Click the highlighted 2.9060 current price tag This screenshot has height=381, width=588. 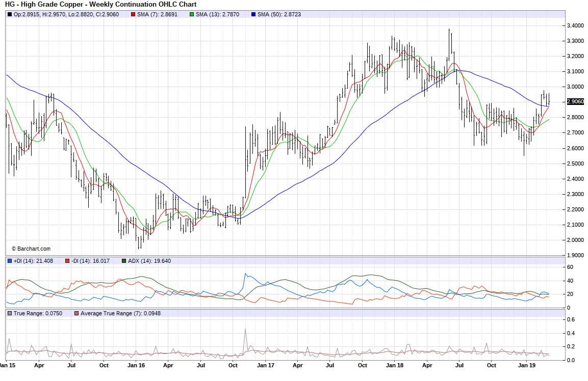(575, 101)
